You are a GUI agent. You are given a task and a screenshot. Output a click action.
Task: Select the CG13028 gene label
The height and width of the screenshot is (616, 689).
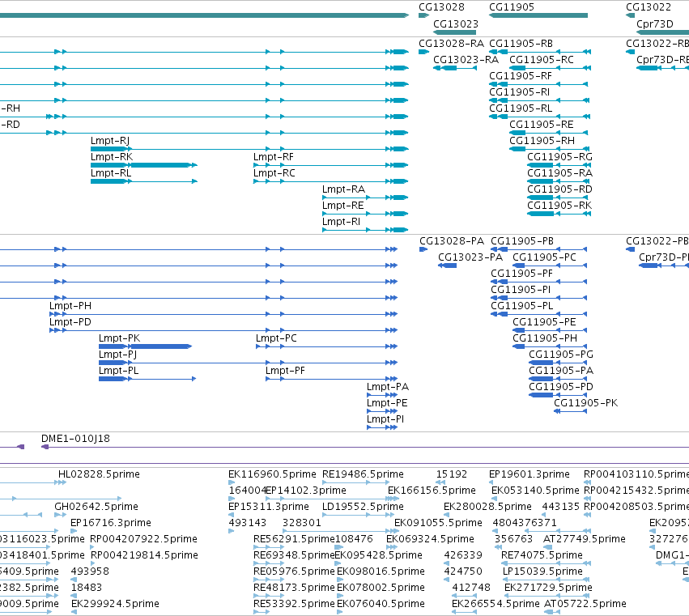coord(441,7)
